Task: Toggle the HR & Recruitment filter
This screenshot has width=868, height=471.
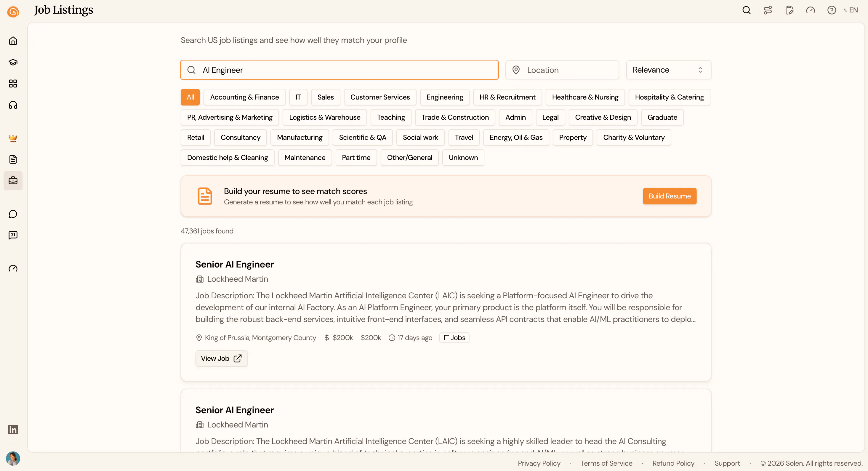Action: (507, 97)
